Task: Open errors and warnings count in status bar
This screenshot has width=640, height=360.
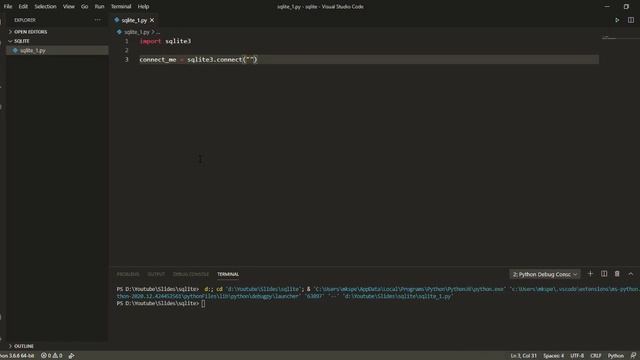Action: [51, 356]
